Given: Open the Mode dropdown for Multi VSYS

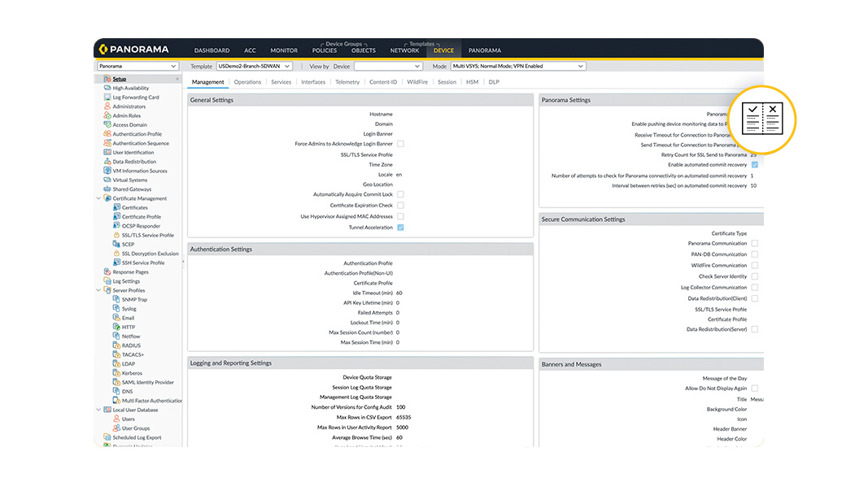Looking at the screenshot, I should (513, 66).
